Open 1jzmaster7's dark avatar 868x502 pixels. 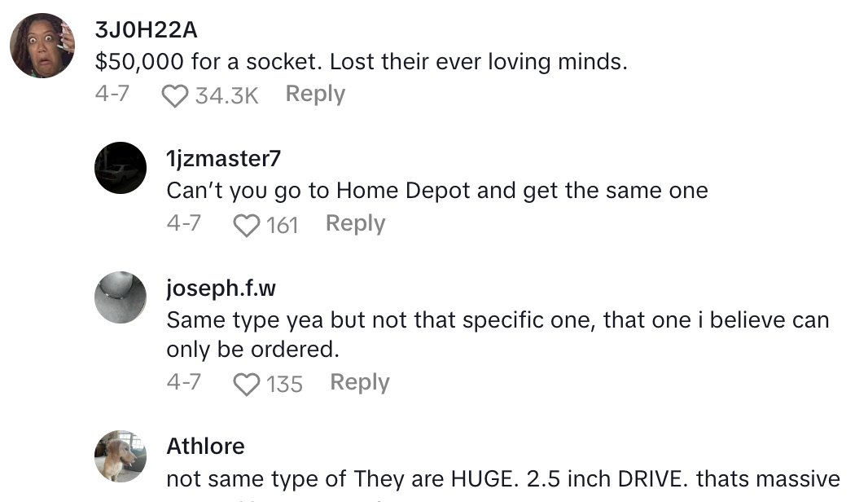point(121,168)
